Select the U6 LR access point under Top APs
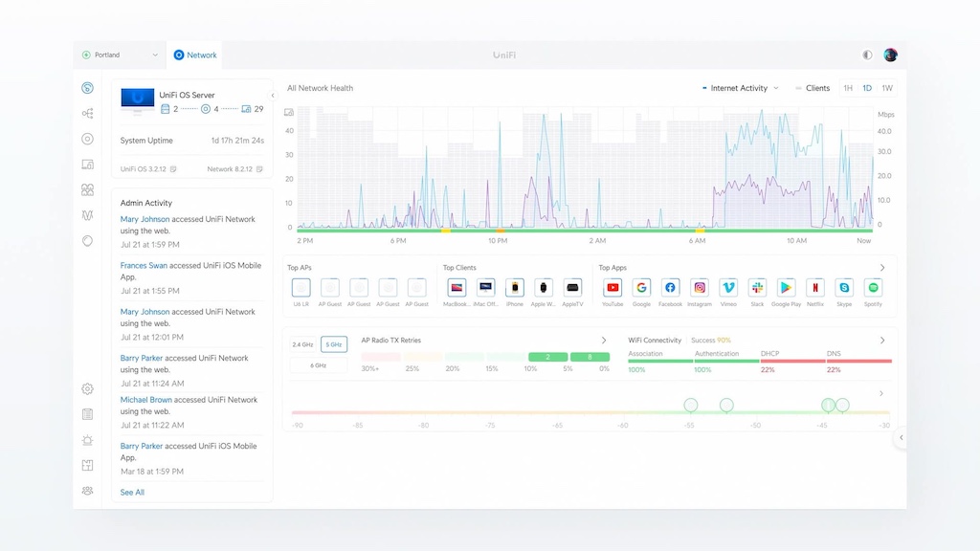Image resolution: width=980 pixels, height=551 pixels. [x=301, y=288]
